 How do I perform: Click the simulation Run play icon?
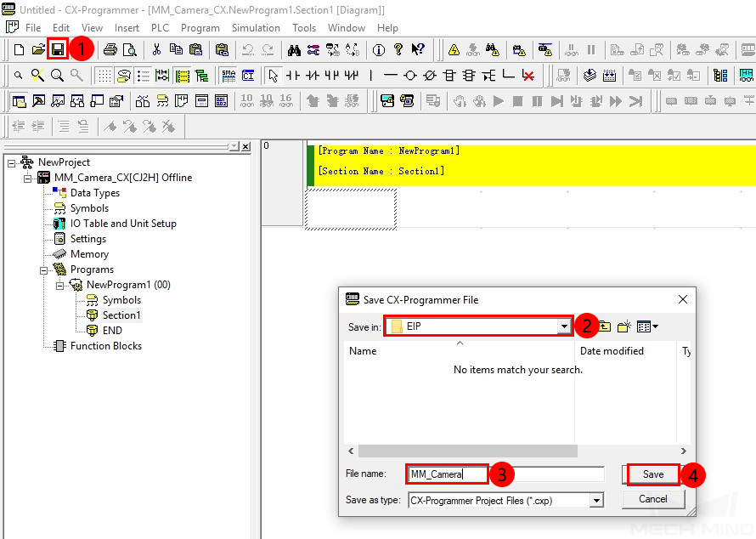pyautogui.click(x=499, y=101)
